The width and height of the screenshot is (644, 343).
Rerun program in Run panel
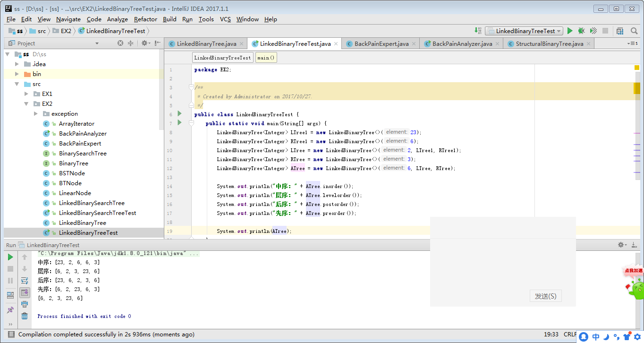coord(10,257)
